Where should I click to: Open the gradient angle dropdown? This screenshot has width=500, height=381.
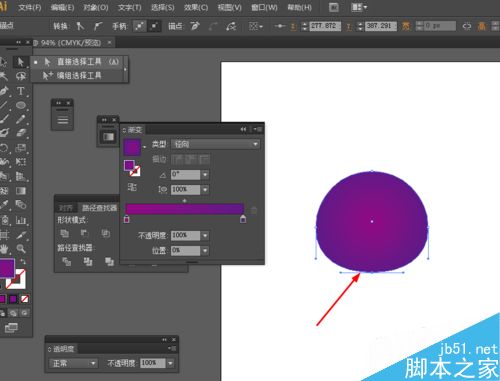coord(205,174)
